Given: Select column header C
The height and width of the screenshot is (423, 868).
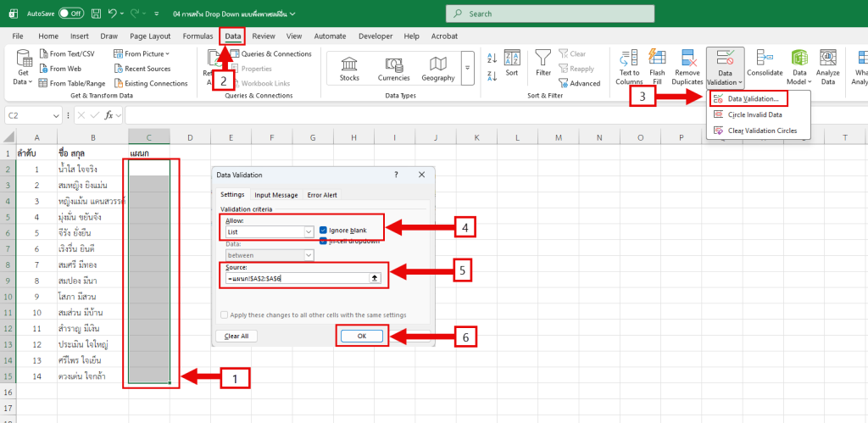Looking at the screenshot, I should (x=149, y=137).
